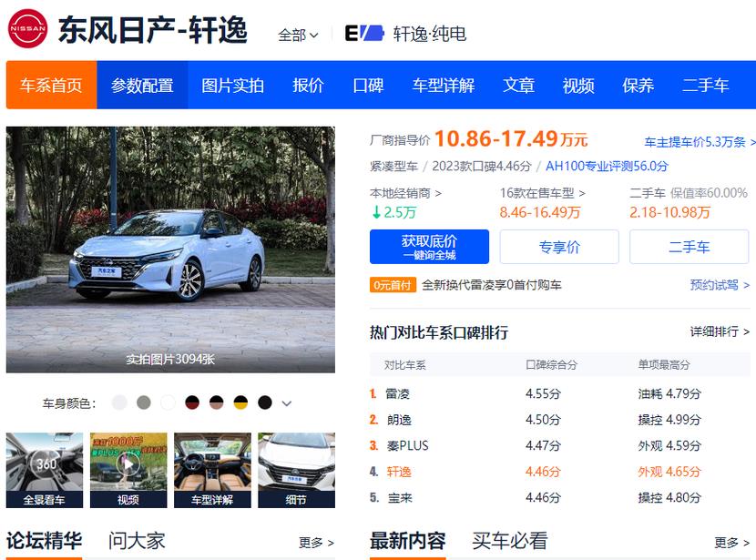Expand more body colors chevron
This screenshot has height=560, width=756.
pyautogui.click(x=286, y=402)
